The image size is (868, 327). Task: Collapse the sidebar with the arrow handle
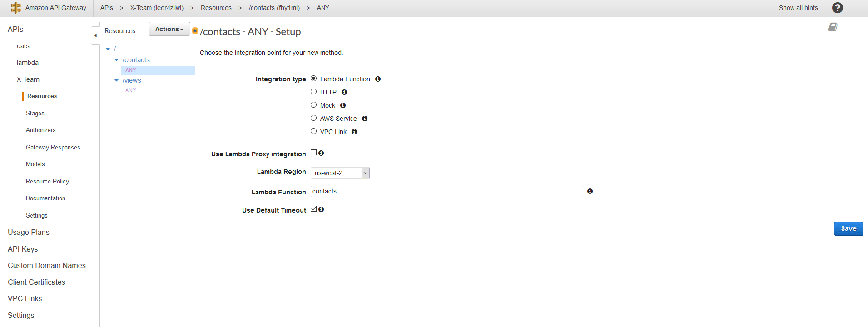(95, 35)
